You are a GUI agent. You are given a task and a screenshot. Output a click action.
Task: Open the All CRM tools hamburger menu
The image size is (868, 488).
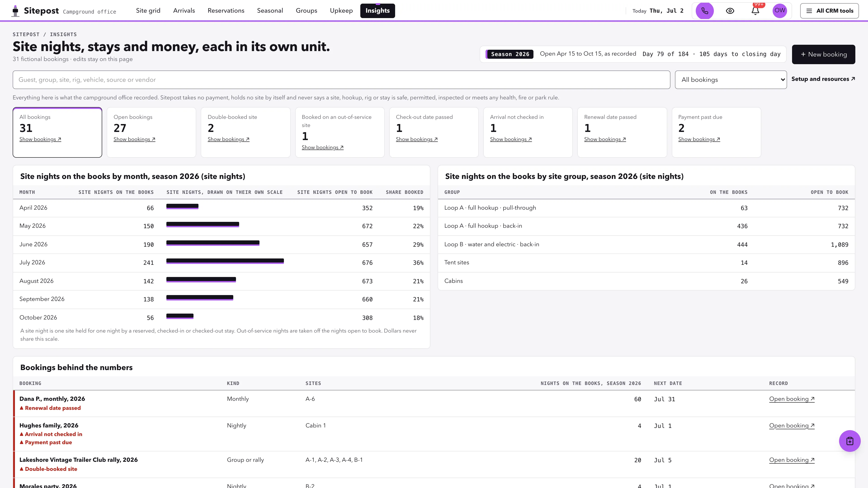(x=829, y=11)
